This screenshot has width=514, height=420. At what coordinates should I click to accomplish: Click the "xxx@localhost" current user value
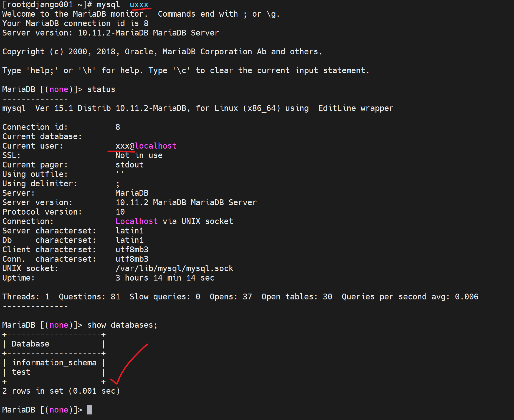146,146
